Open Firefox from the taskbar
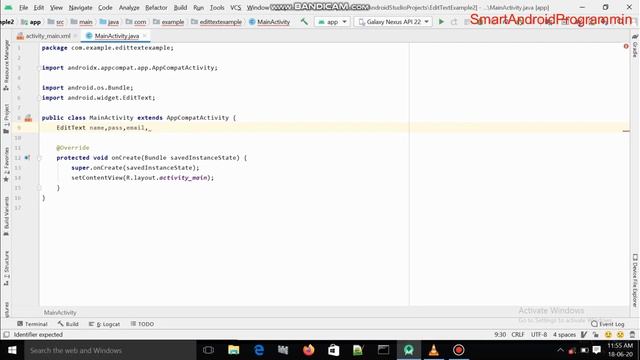 pos(309,350)
